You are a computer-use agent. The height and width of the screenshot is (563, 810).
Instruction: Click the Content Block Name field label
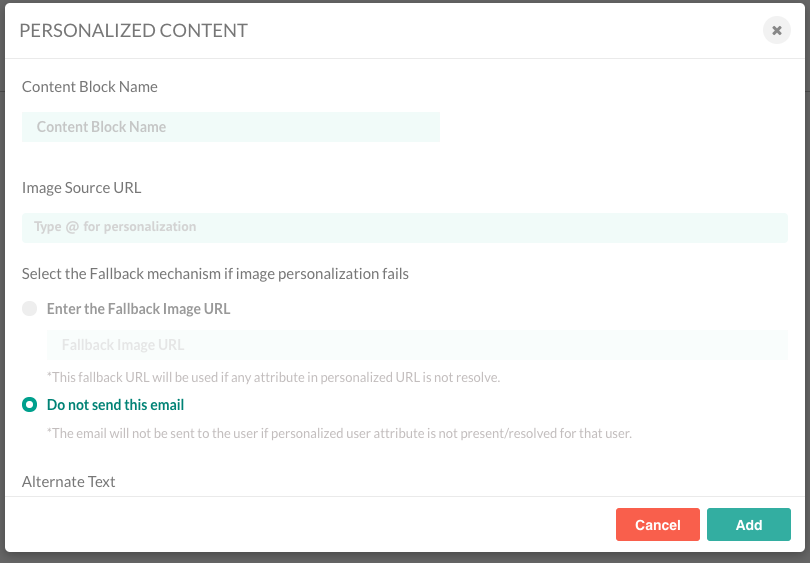90,87
